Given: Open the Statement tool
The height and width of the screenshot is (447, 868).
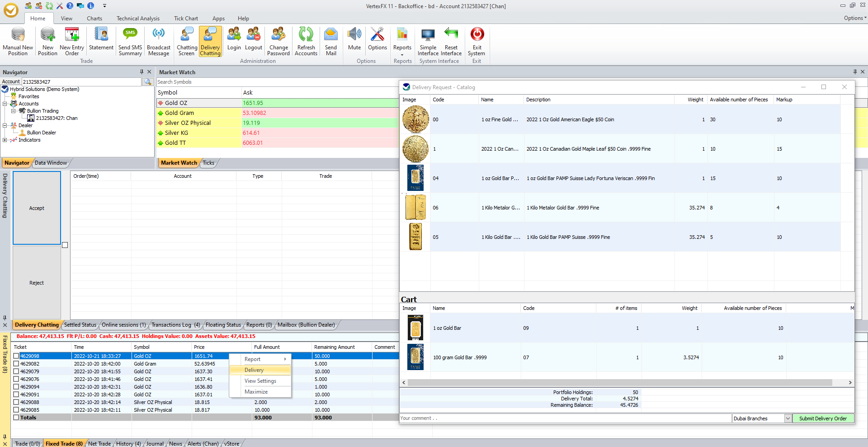Looking at the screenshot, I should click(x=101, y=35).
